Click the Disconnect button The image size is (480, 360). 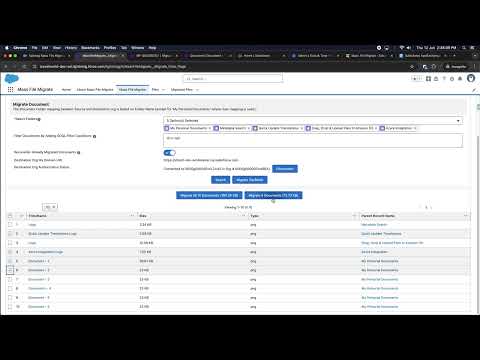(x=285, y=169)
